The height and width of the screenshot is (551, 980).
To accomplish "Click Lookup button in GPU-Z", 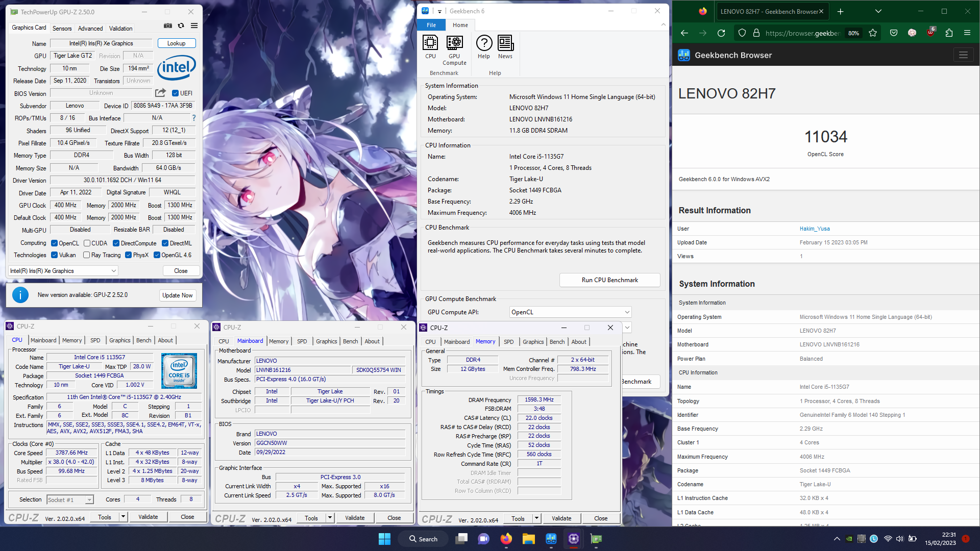I will click(177, 43).
